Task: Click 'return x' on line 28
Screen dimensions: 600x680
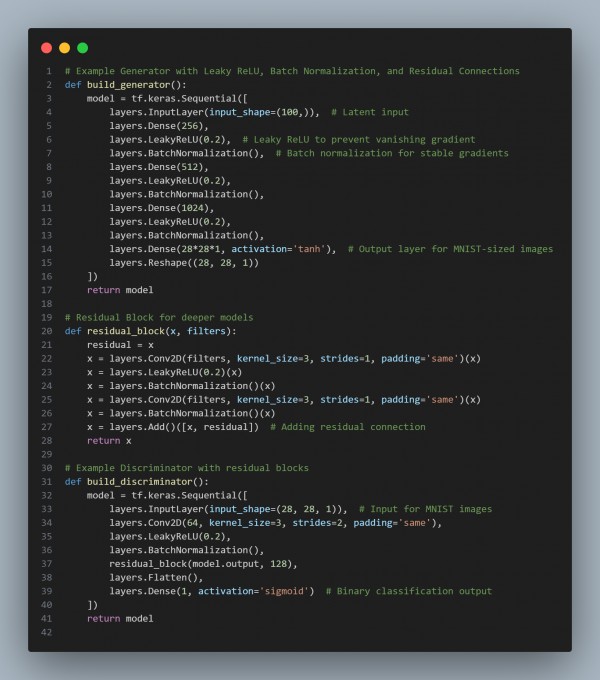Action: click(x=109, y=441)
